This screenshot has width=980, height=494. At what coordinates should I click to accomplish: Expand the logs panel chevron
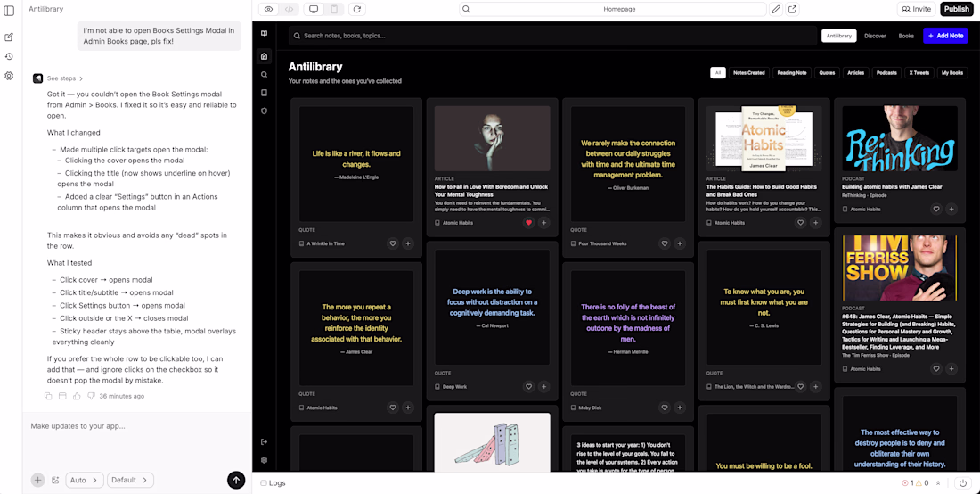tap(938, 482)
